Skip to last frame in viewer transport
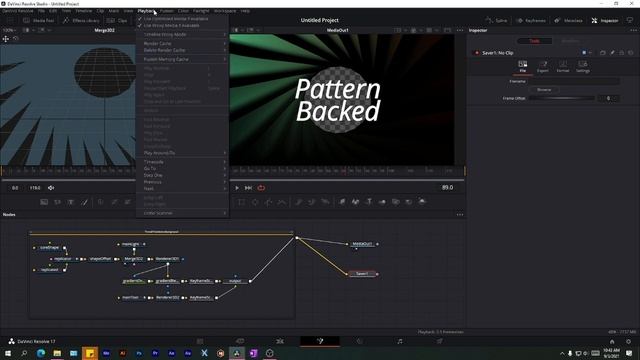 coord(248,188)
